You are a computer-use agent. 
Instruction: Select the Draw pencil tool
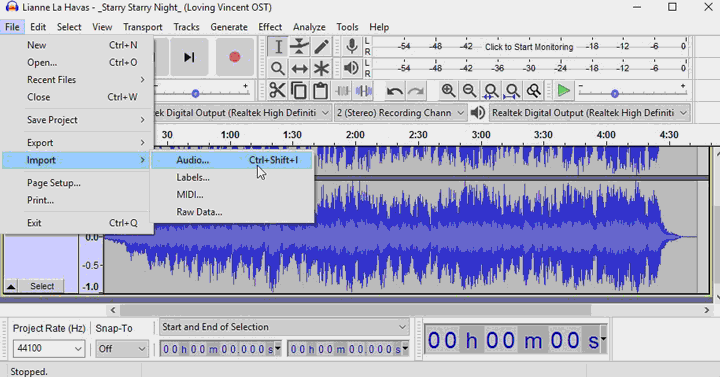coord(321,47)
